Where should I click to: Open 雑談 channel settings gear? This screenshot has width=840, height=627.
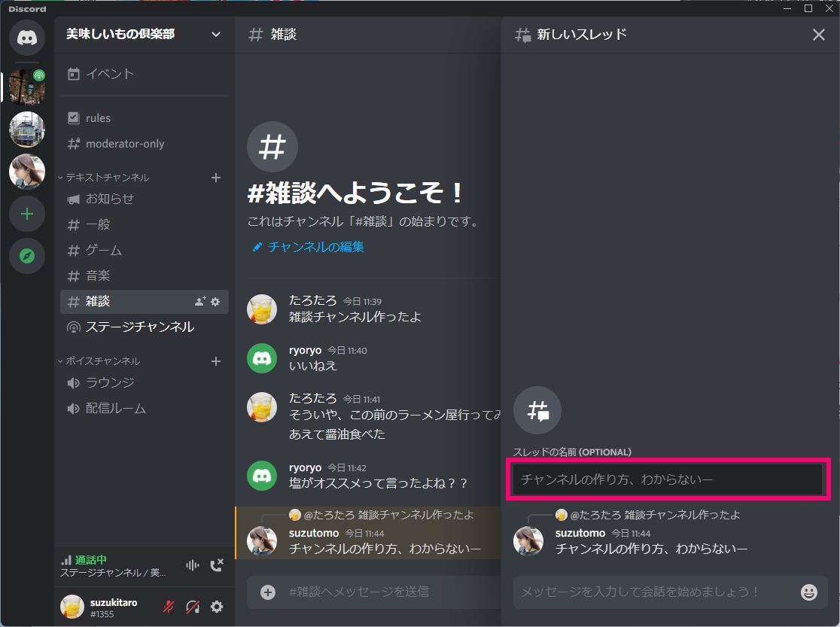[x=215, y=302]
